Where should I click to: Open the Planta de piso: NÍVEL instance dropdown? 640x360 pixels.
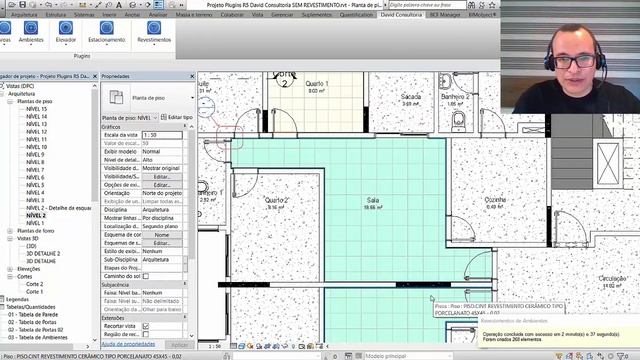[155, 118]
